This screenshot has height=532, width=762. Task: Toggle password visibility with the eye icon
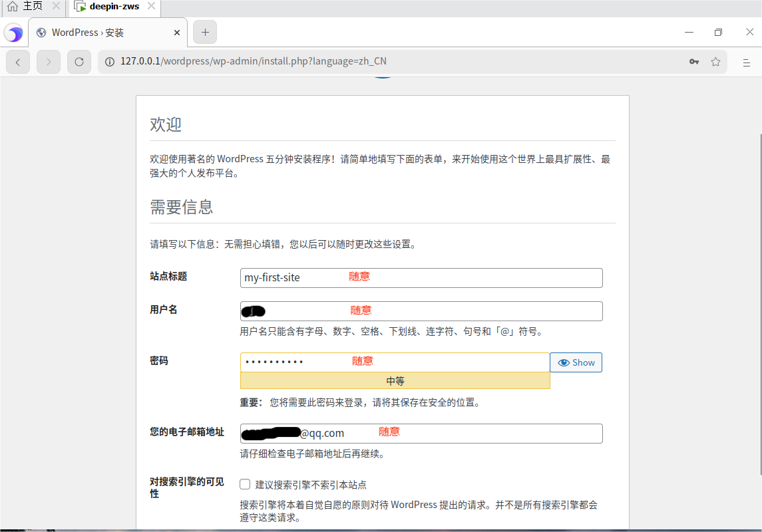coord(565,362)
